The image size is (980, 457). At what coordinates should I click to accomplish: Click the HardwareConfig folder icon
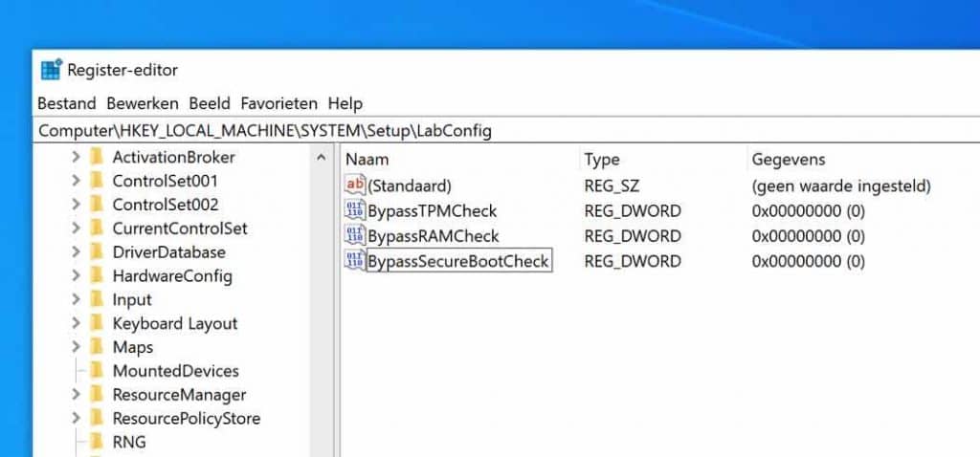point(97,275)
